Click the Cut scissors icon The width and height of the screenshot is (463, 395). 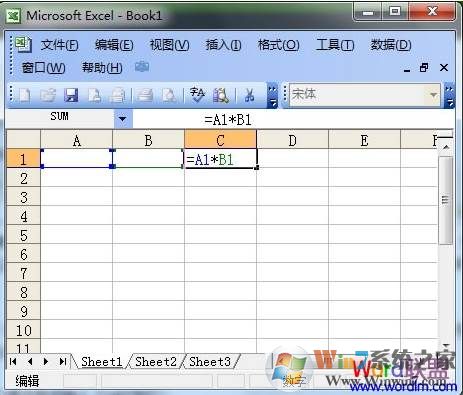(249, 95)
